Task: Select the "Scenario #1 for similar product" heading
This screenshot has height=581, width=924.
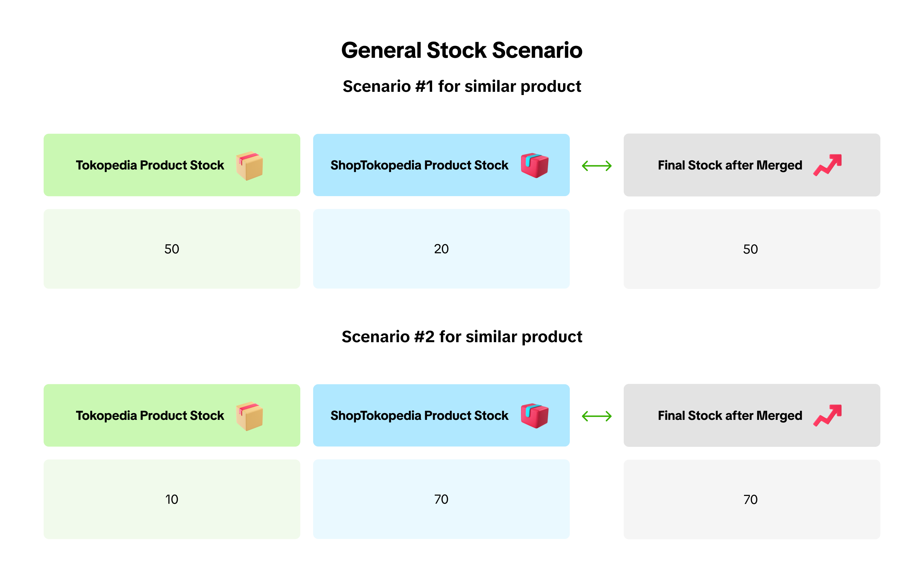Action: coord(462,86)
